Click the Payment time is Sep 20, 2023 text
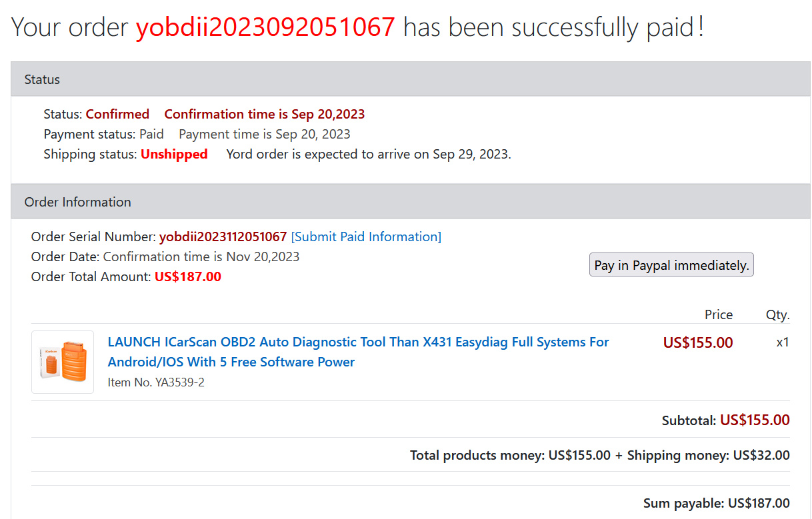The image size is (812, 519). pyautogui.click(x=265, y=134)
